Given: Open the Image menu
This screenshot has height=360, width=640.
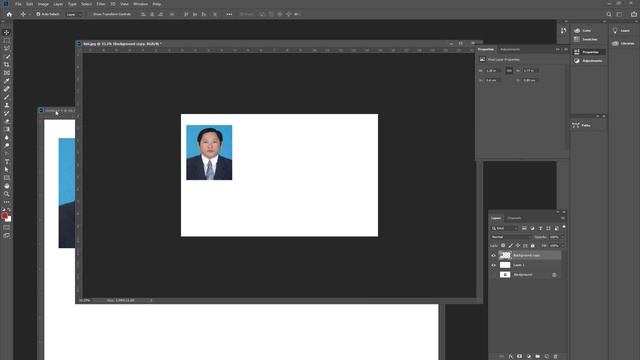Looking at the screenshot, I should pyautogui.click(x=43, y=4).
